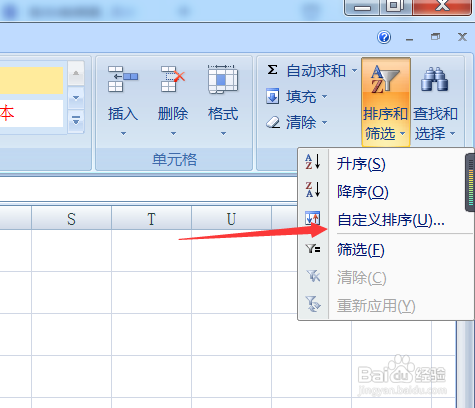The width and height of the screenshot is (475, 408).
Task: Click the descending sort Z-A icon
Action: tap(313, 190)
